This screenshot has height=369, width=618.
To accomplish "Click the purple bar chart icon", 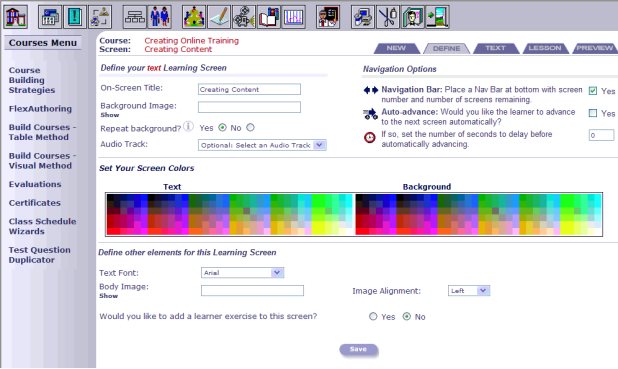I will click(x=294, y=17).
